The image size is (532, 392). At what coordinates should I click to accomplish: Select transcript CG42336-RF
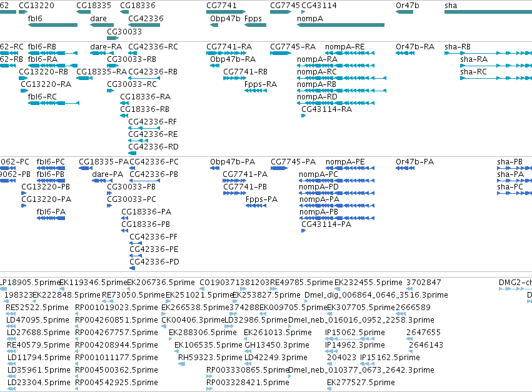point(153,121)
